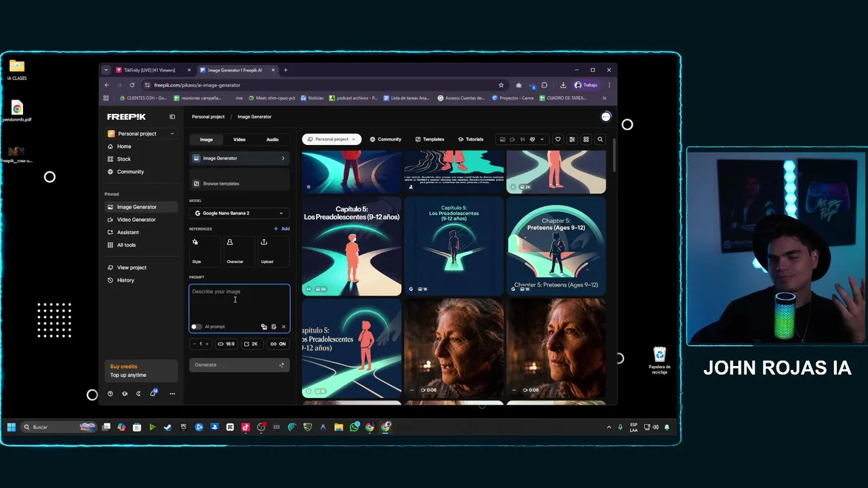This screenshot has height=488, width=868.
Task: Open the academy graduation cap icon
Action: (124, 394)
